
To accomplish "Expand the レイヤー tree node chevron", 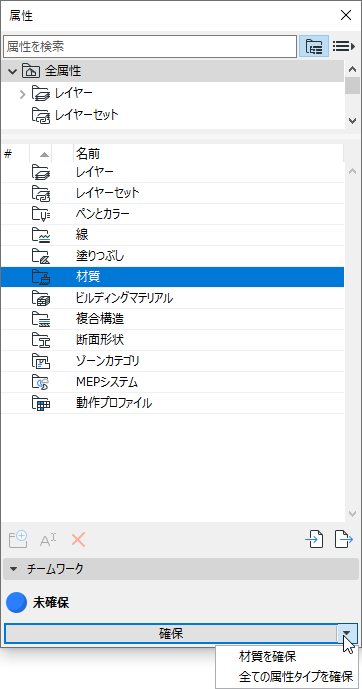I will tap(23, 94).
